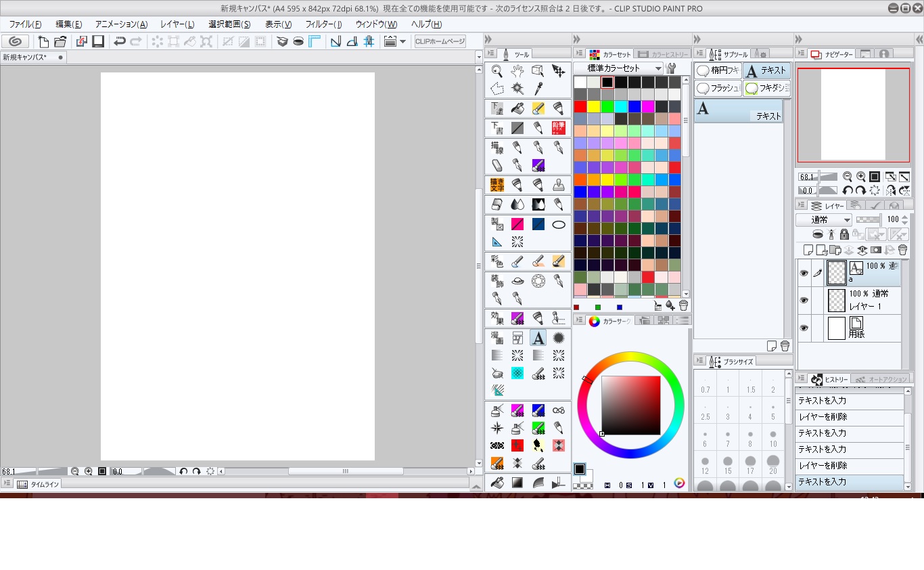Toggle the lock layer icon in the Layer panel

pos(844,234)
